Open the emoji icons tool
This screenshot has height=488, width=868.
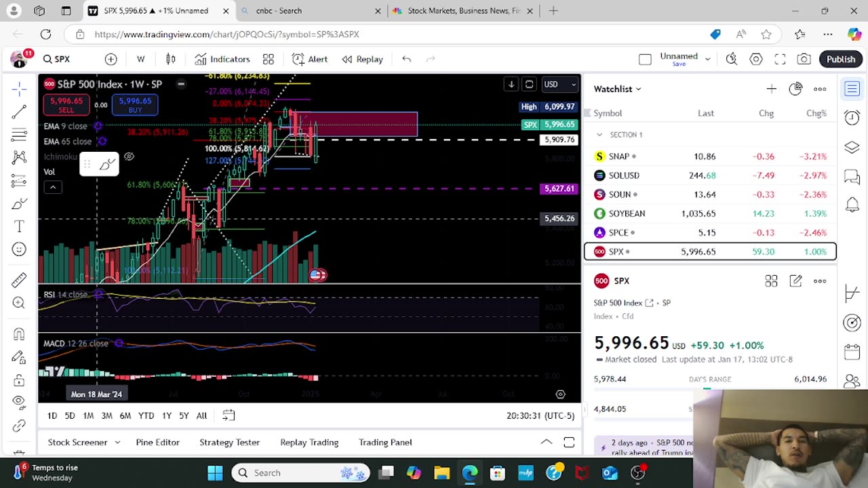pos(19,249)
